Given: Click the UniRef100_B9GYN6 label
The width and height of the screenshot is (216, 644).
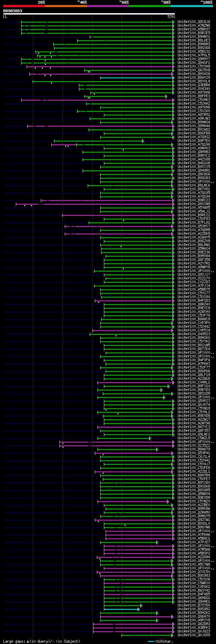Looking at the screenshot, I should [x=194, y=527].
